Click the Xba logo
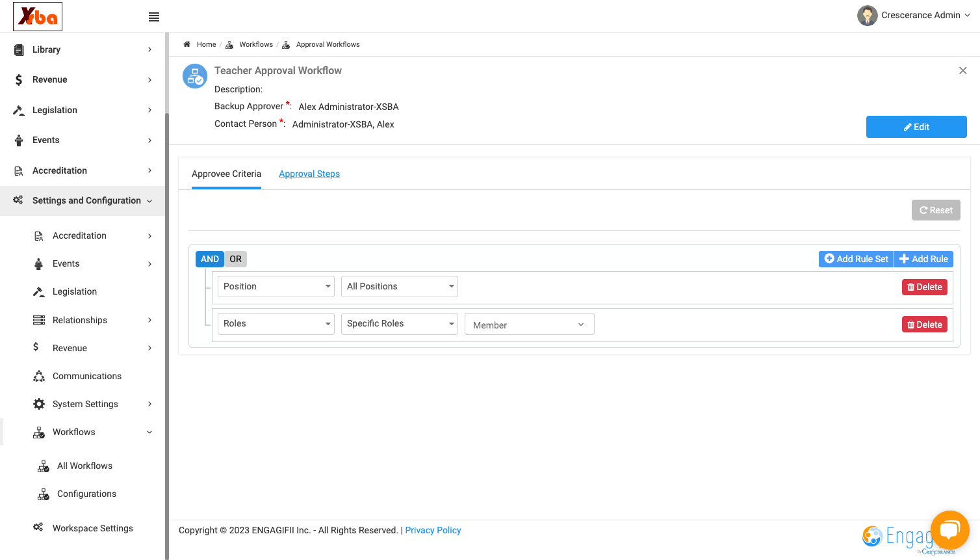This screenshot has width=980, height=560. 38,16
